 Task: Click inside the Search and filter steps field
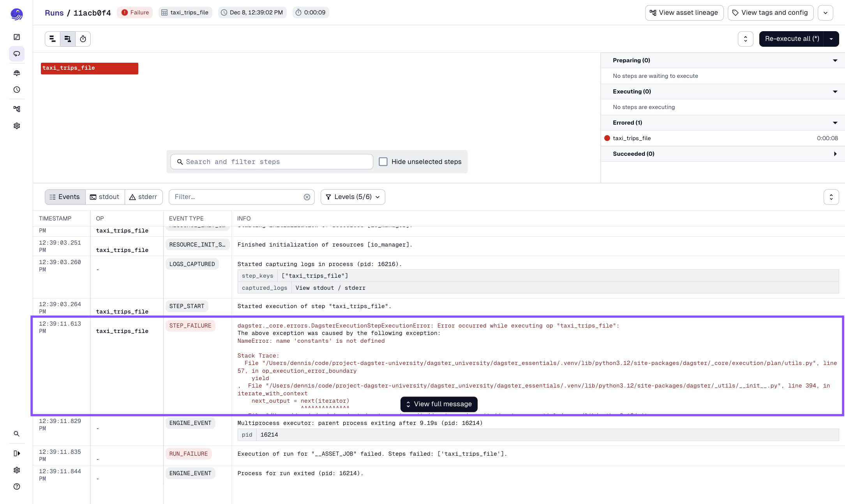271,161
